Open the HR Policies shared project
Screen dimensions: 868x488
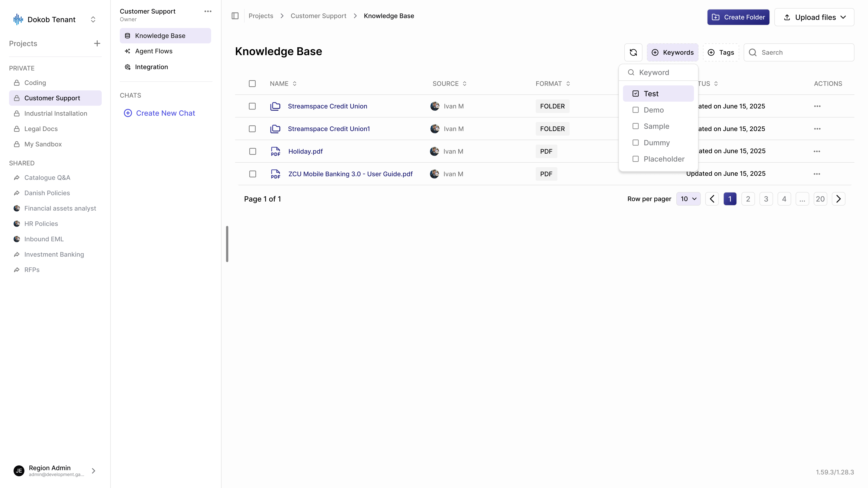click(55, 224)
